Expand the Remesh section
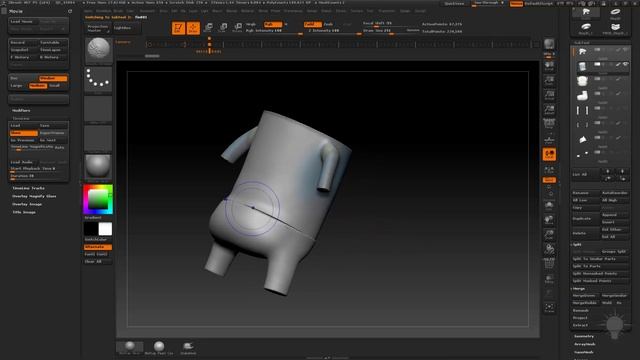 (581, 311)
